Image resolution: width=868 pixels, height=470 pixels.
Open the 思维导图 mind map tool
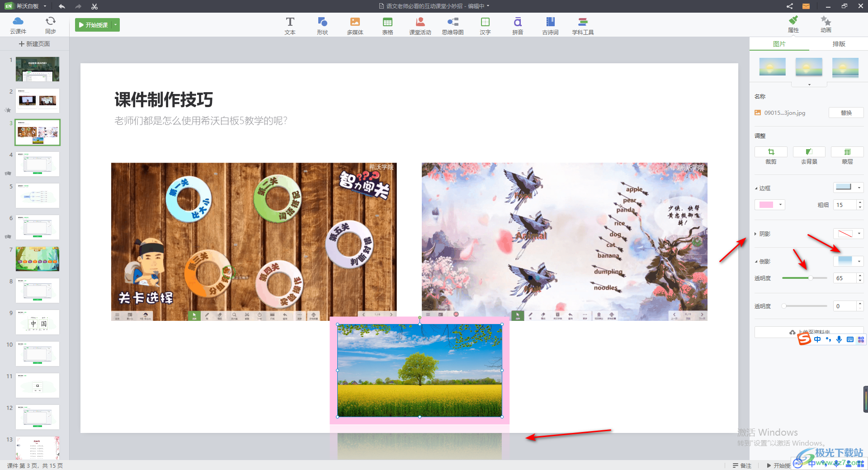[x=453, y=26]
